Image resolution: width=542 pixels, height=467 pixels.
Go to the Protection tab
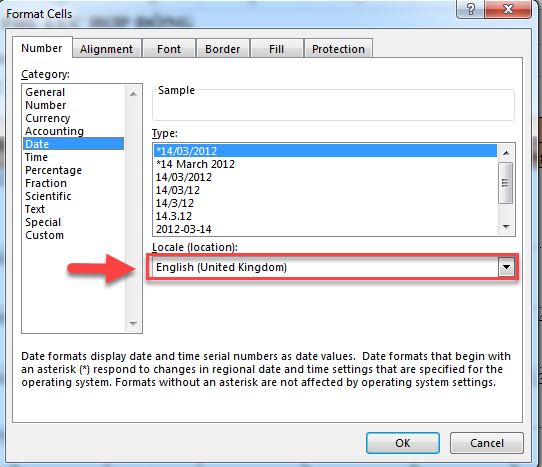338,49
